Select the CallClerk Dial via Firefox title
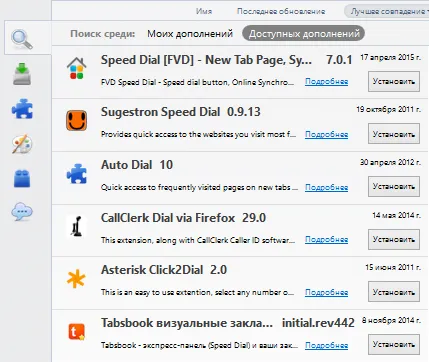 click(168, 218)
